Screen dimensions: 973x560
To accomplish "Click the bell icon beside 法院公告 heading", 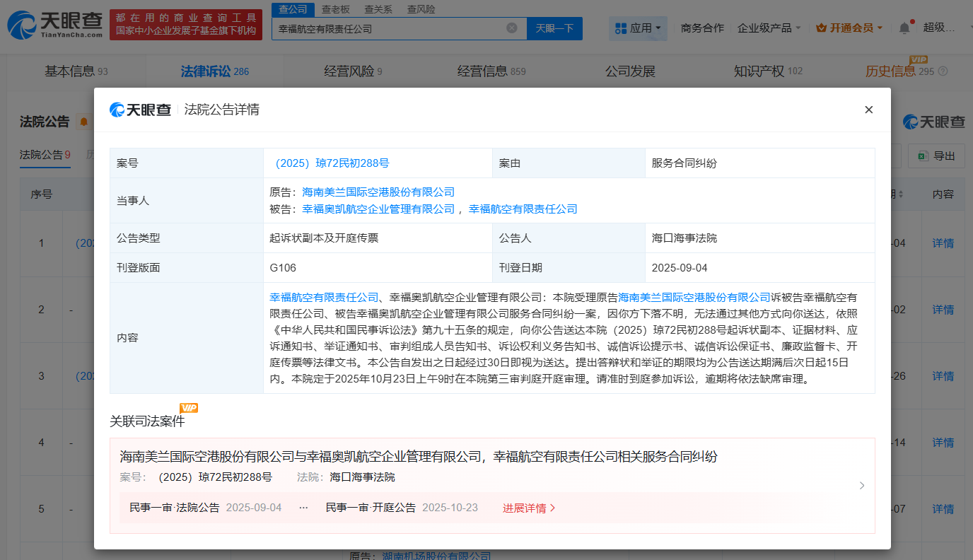I will (x=83, y=121).
